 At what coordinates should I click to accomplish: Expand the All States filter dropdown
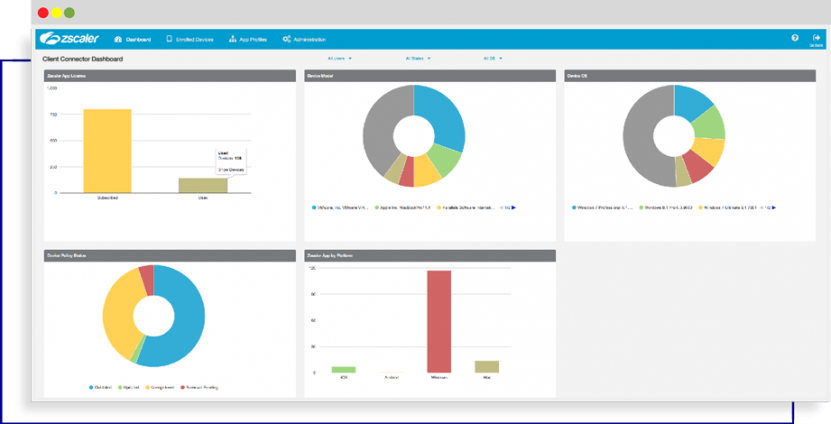[x=418, y=59]
